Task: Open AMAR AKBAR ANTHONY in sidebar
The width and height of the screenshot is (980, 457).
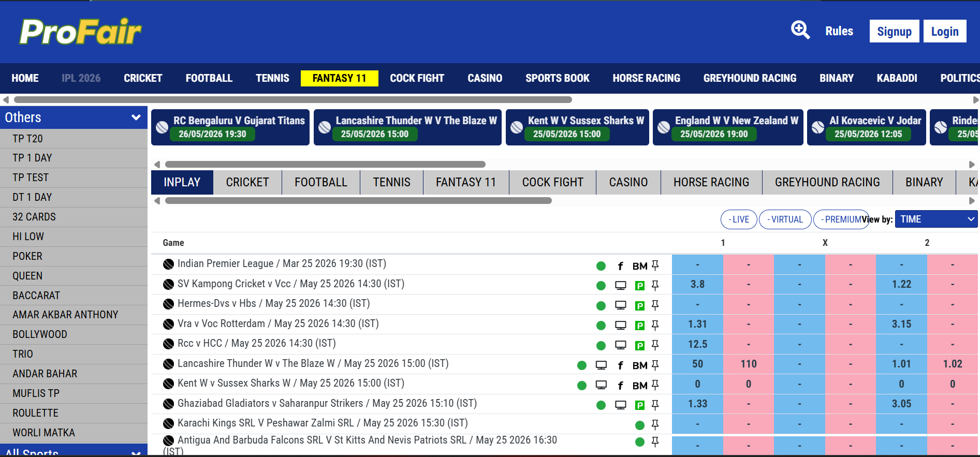Action: click(x=74, y=315)
